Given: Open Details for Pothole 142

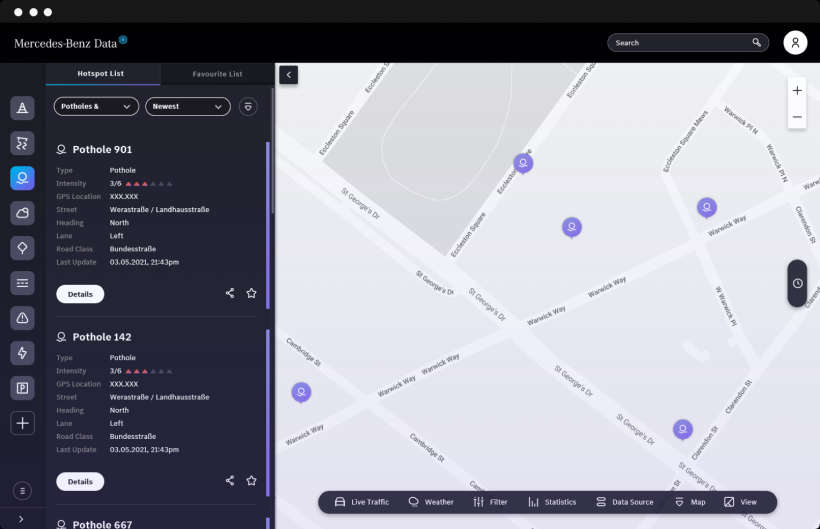Looking at the screenshot, I should click(x=80, y=481).
